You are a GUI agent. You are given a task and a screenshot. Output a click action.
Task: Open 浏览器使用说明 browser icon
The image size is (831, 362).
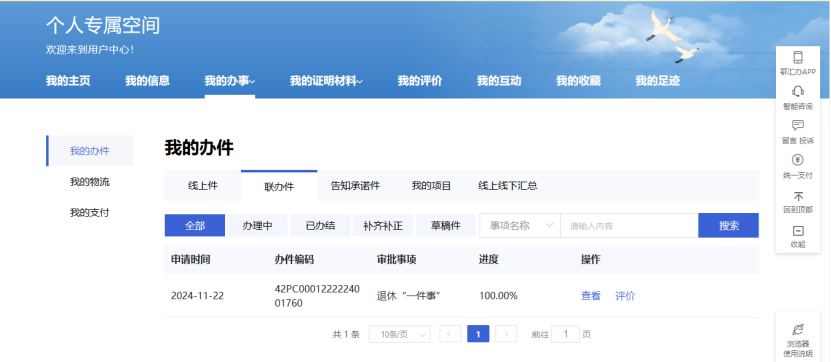point(798,330)
